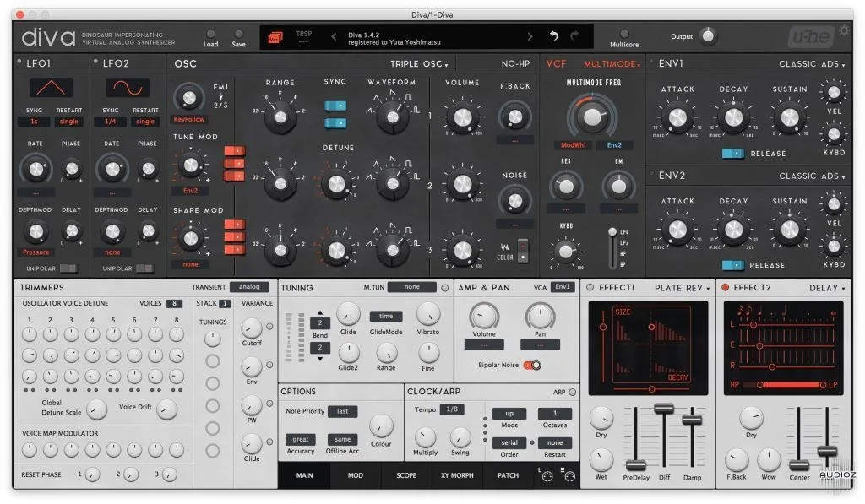This screenshot has width=865, height=504.
Task: Click the Output knob
Action: [708, 36]
